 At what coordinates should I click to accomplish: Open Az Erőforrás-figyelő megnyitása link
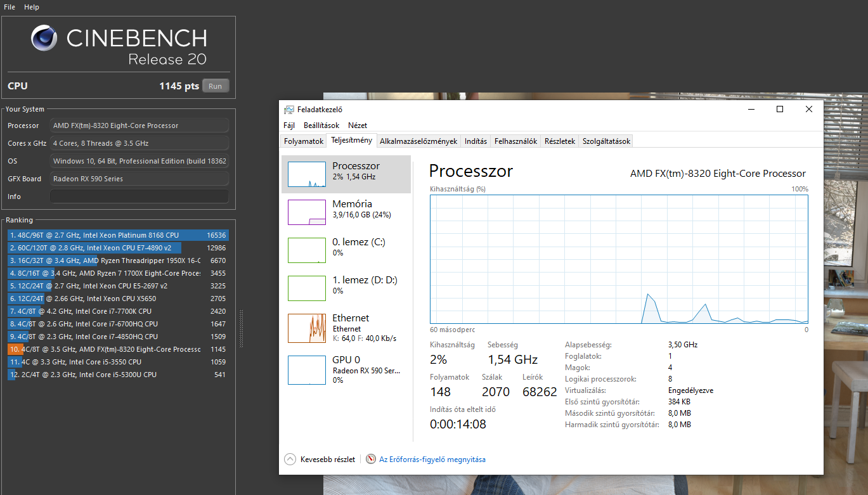tap(432, 460)
